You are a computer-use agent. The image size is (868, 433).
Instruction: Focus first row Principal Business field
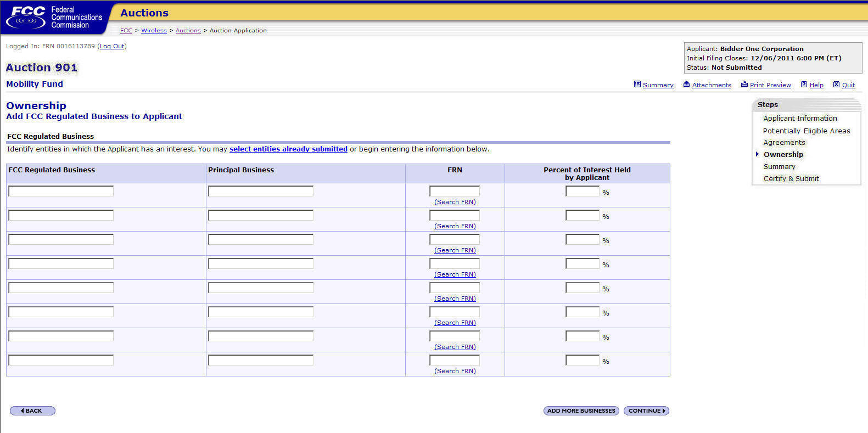(x=261, y=191)
